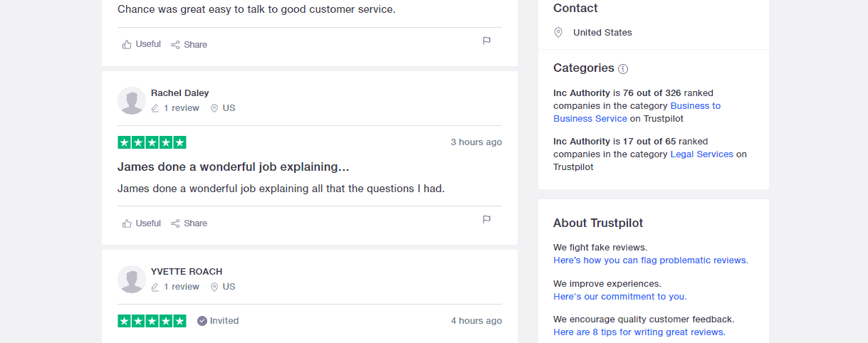
Task: Open 'Here's our commitment to you' link
Action: pos(620,297)
